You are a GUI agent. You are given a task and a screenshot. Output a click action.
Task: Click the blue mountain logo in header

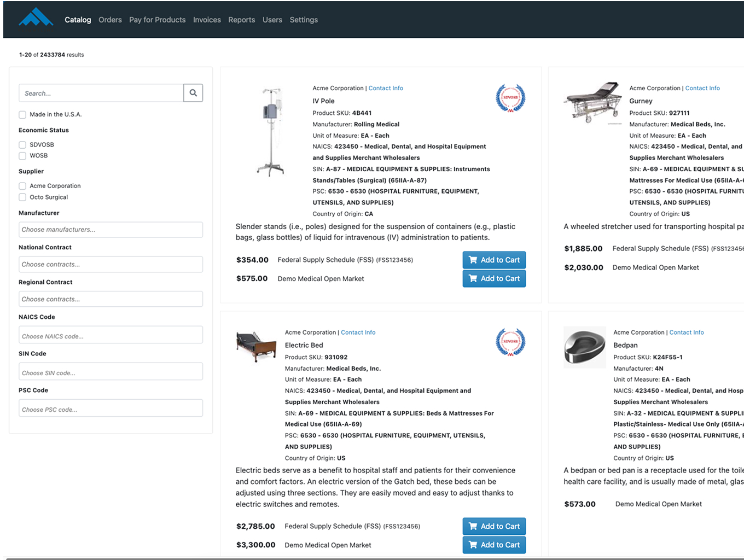pos(36,17)
